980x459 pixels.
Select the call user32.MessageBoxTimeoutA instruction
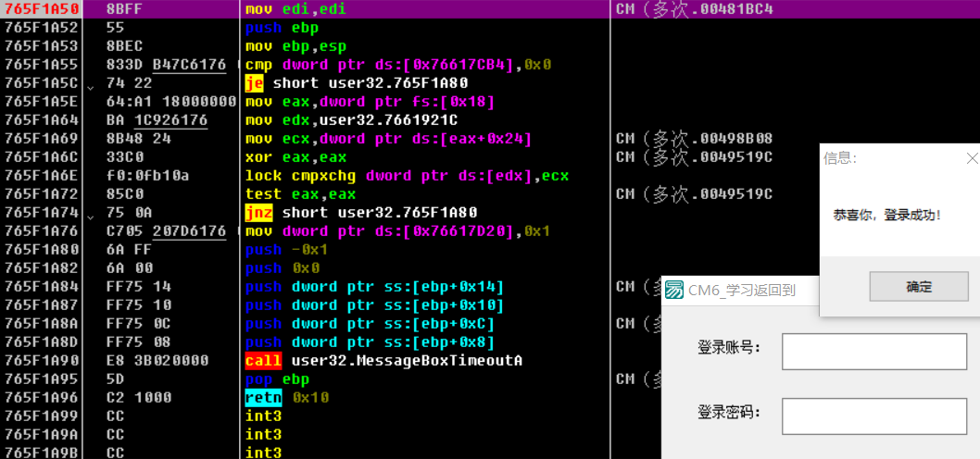(x=383, y=361)
